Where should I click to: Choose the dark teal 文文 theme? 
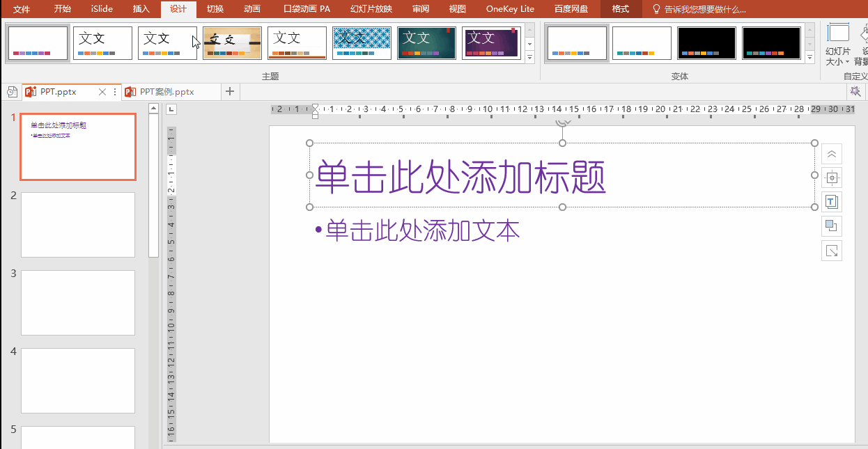coord(426,42)
